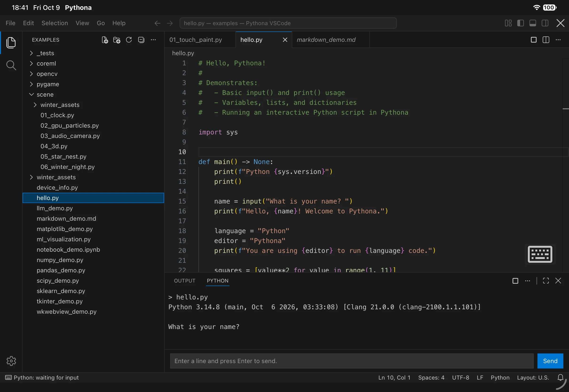Change the LF end-of-line setting

tap(480, 377)
